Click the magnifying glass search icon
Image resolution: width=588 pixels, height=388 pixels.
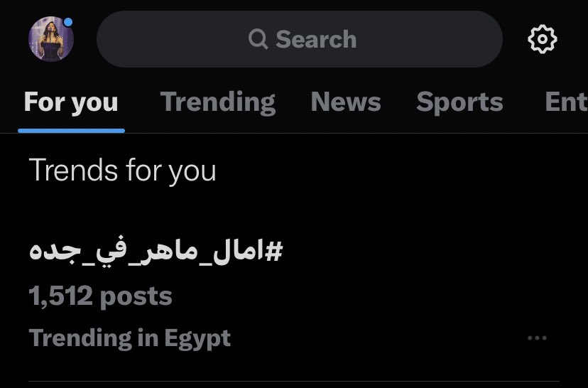tap(258, 39)
